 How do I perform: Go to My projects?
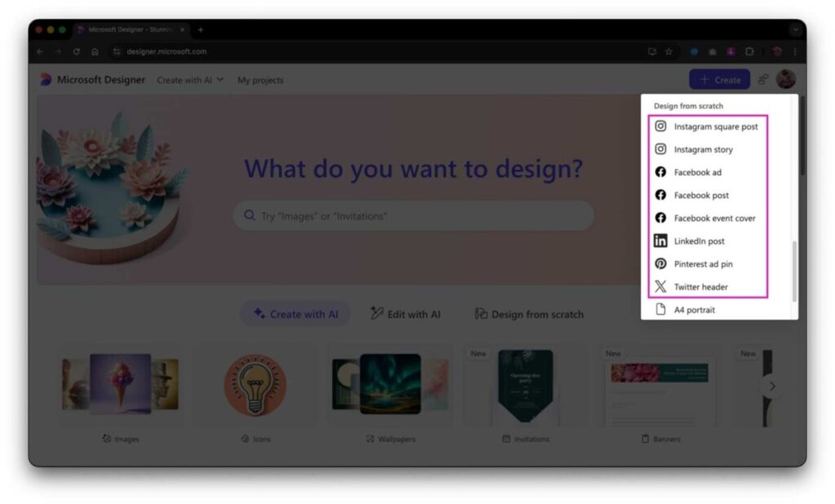point(259,80)
